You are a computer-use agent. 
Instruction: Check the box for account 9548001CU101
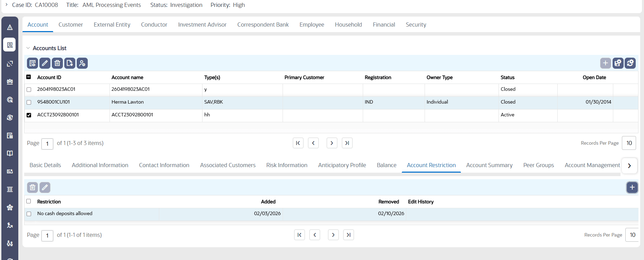point(29,102)
